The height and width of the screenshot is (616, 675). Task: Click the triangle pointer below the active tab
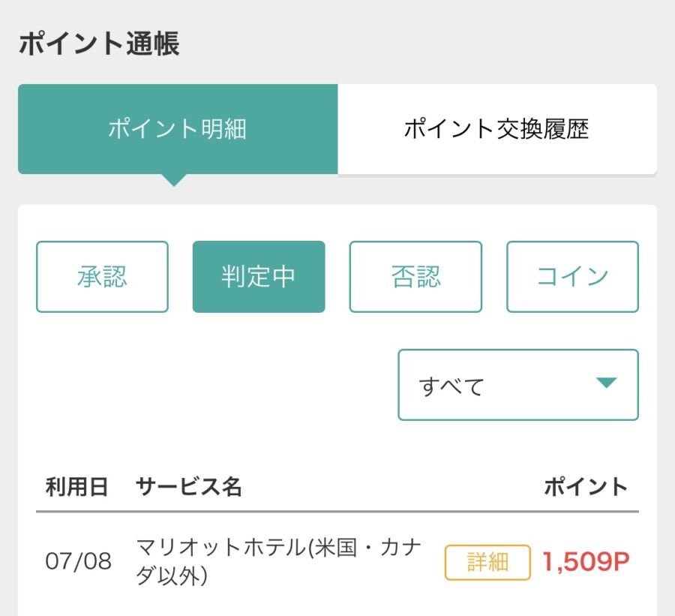coord(174,180)
